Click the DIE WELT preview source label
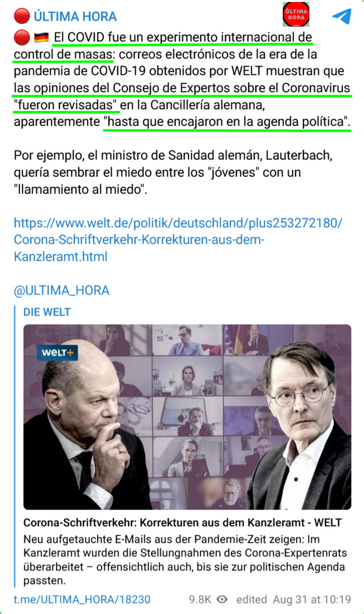This screenshot has height=614, width=364. click(47, 312)
